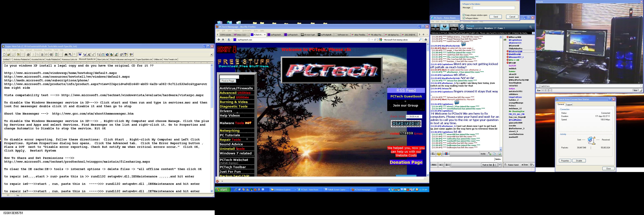Viewport: 644px width, 215px height.
Task: Click Properties in Local Area Connection Status
Action: [x=565, y=161]
